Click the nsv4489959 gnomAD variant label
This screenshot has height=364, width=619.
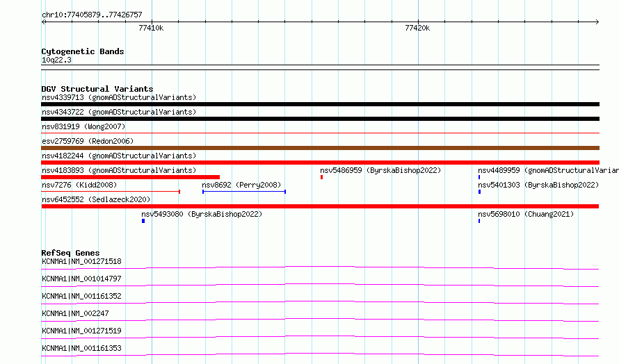pyautogui.click(x=548, y=170)
